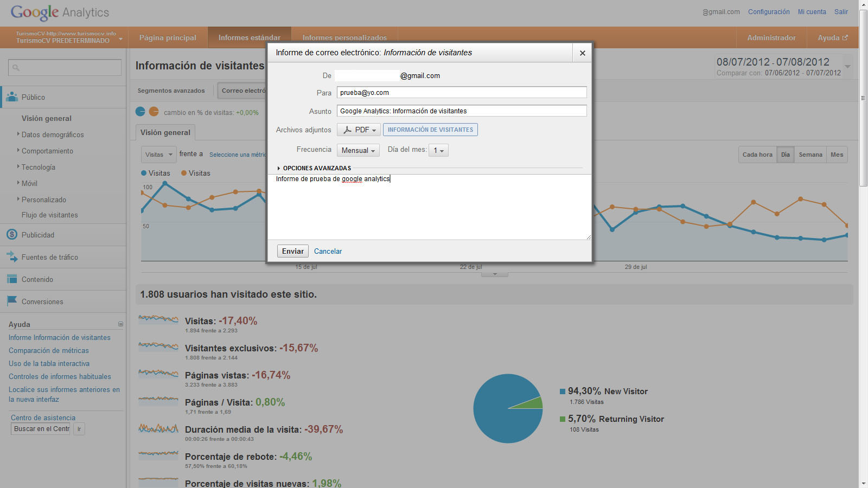Click the Páginas vistas sparkline
This screenshot has height=488, width=868.
(x=158, y=373)
